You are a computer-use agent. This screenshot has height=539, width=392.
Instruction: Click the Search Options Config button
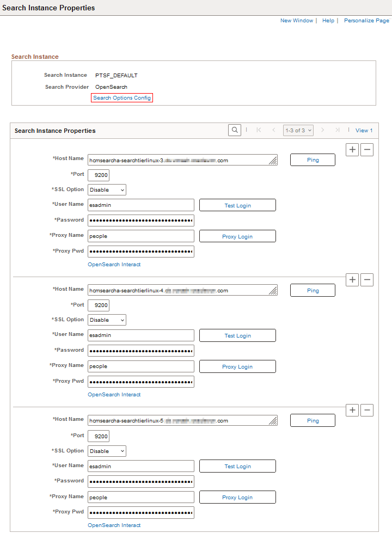(121, 97)
